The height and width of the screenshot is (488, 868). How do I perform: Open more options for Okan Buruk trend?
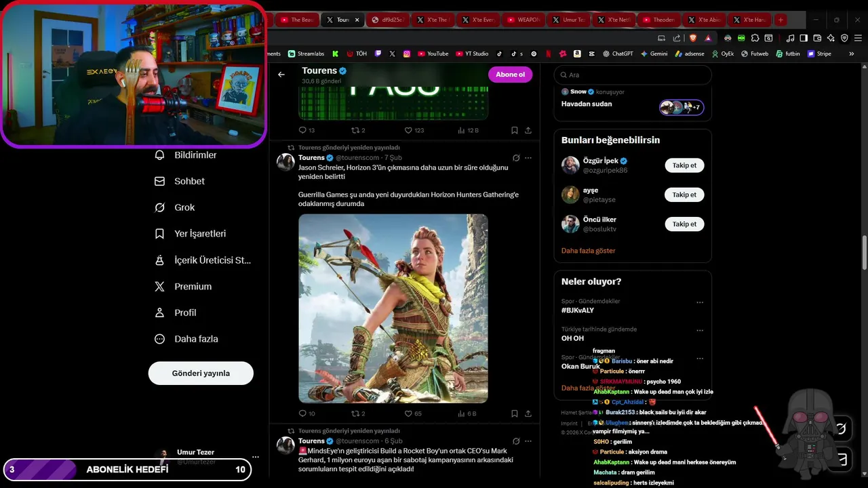[700, 359]
